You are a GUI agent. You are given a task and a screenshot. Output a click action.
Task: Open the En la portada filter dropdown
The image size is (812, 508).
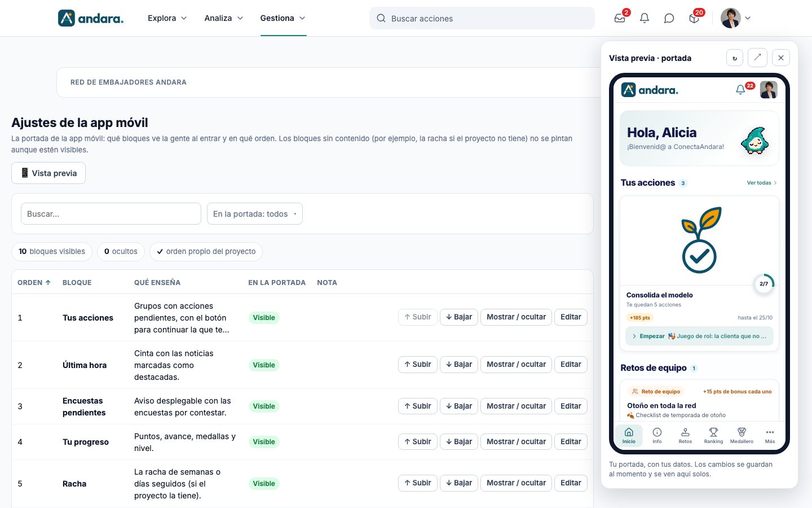[x=255, y=214]
